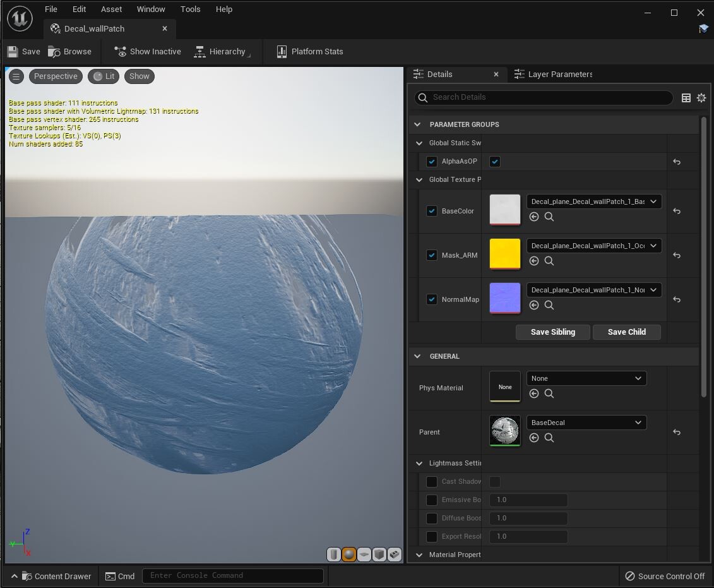Click the Save Child button
714x588 pixels.
(626, 332)
